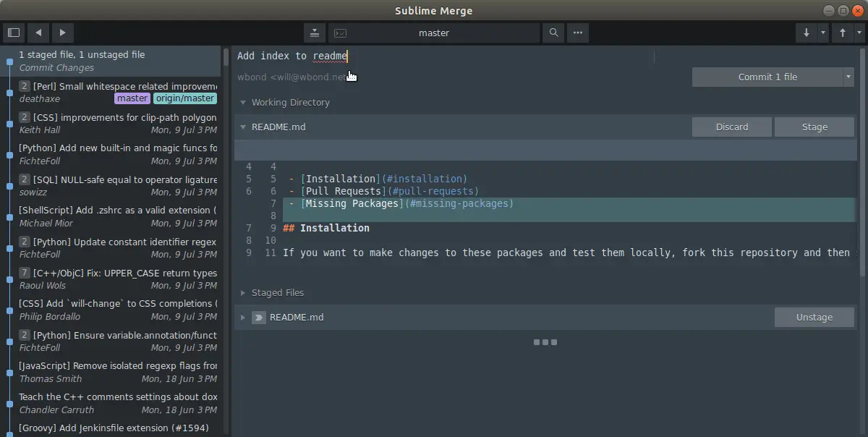The width and height of the screenshot is (868, 437).
Task: Select the Ensure variable.annotation commit
Action: (x=111, y=341)
